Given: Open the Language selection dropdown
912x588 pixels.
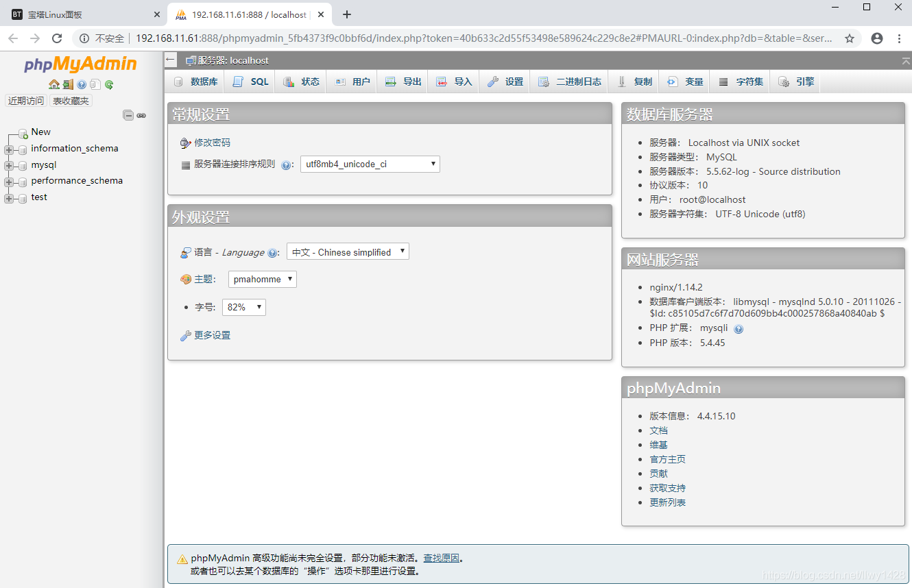Looking at the screenshot, I should point(348,252).
